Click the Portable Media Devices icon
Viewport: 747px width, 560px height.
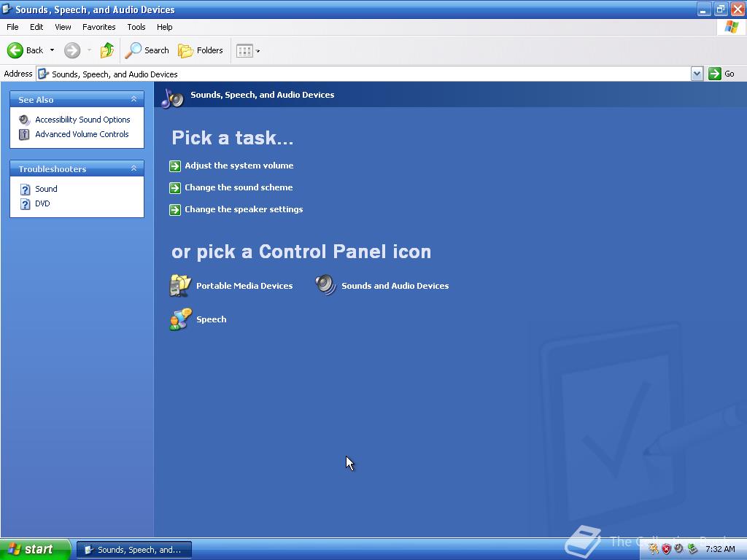(180, 285)
